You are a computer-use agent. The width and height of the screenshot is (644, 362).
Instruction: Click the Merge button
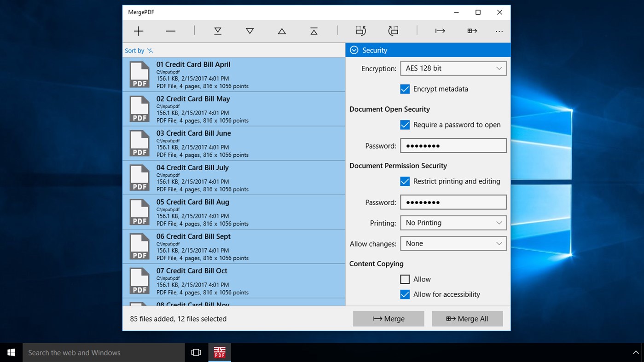[388, 318]
